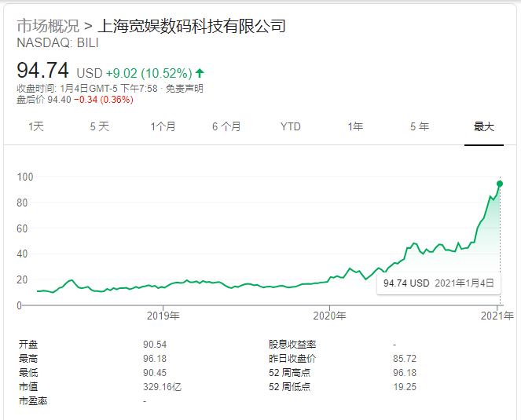Click the 2020年 axis label
Screen dimensions: 521x420
pyautogui.click(x=329, y=316)
